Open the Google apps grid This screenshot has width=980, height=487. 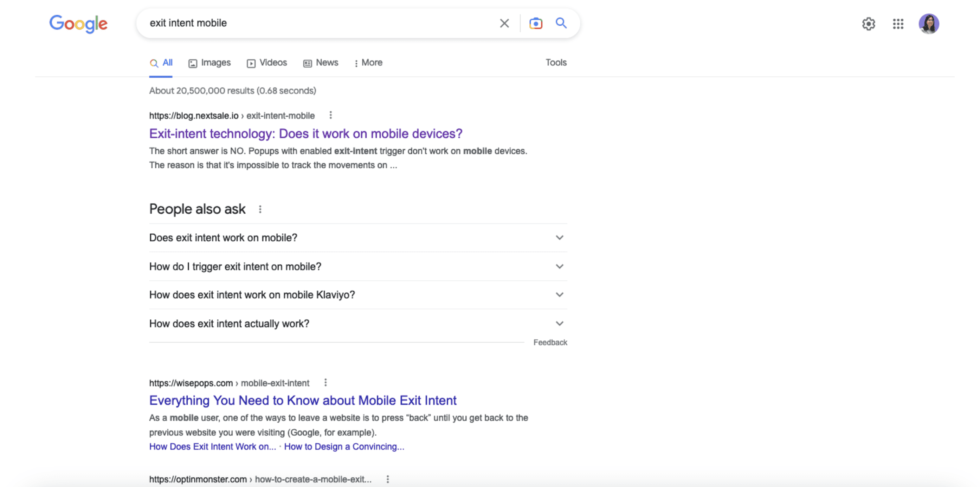[898, 24]
